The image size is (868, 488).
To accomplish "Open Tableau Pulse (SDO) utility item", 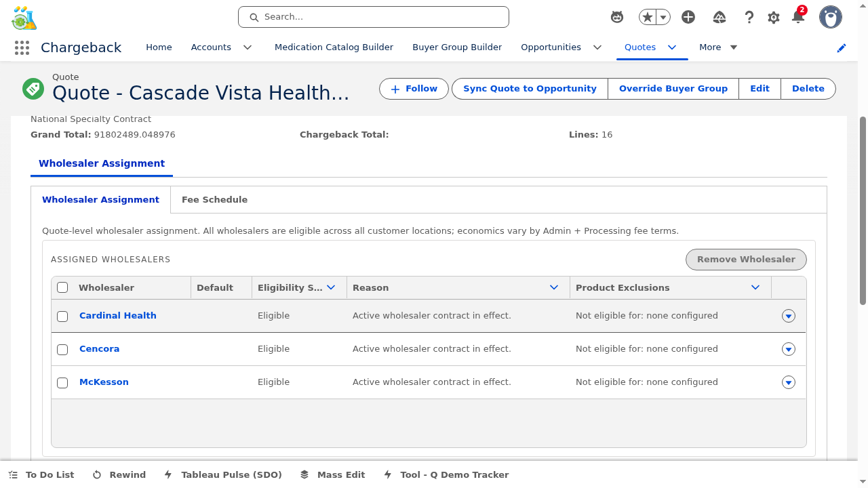I will point(223,475).
